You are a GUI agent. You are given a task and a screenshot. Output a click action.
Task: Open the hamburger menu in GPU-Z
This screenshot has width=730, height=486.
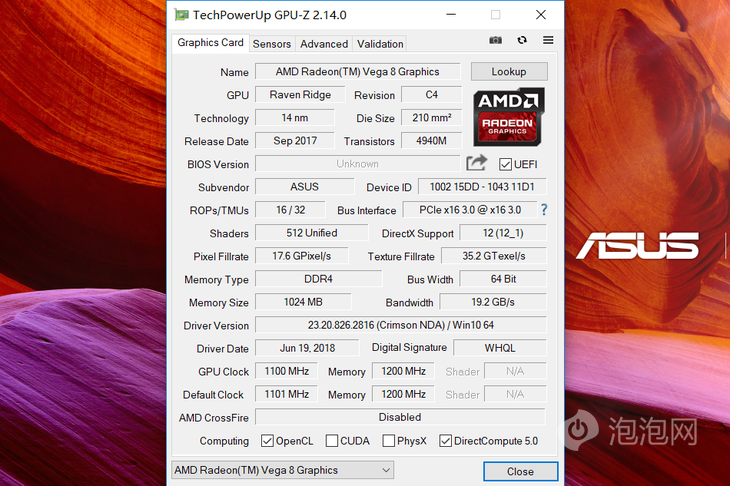(548, 40)
